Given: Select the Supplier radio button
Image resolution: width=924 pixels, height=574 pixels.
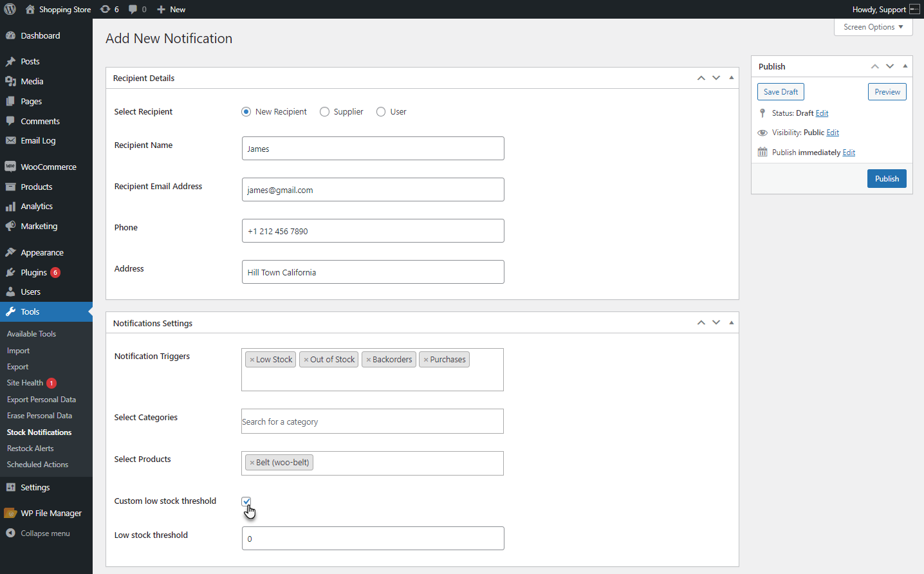Looking at the screenshot, I should 324,111.
